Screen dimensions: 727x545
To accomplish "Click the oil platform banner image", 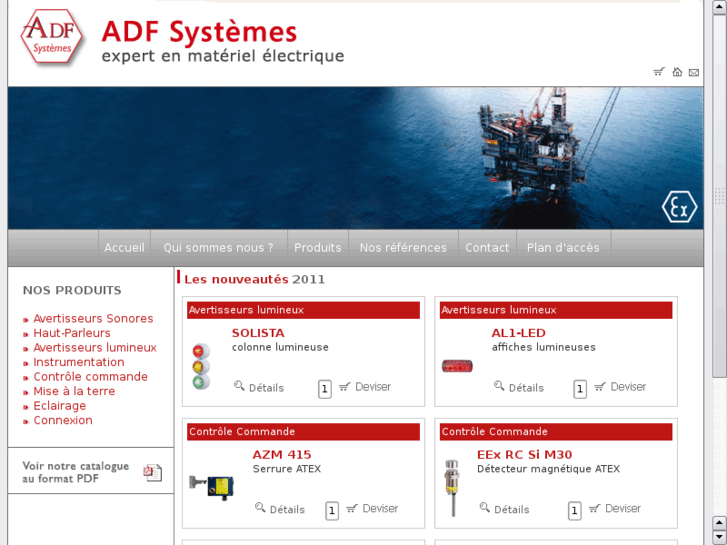I will click(x=356, y=158).
